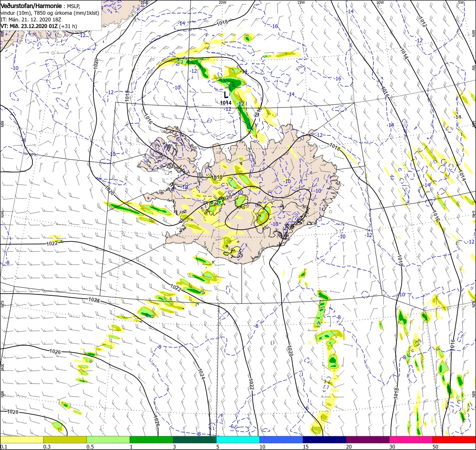The width and height of the screenshot is (476, 450).
Task: Select the dark green 3–5 mm legend swatch
Action: pos(195,440)
